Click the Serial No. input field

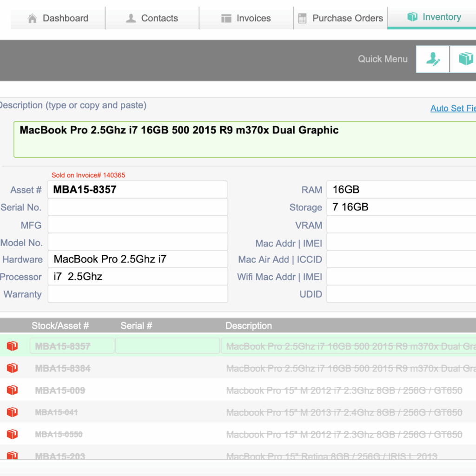(x=138, y=207)
